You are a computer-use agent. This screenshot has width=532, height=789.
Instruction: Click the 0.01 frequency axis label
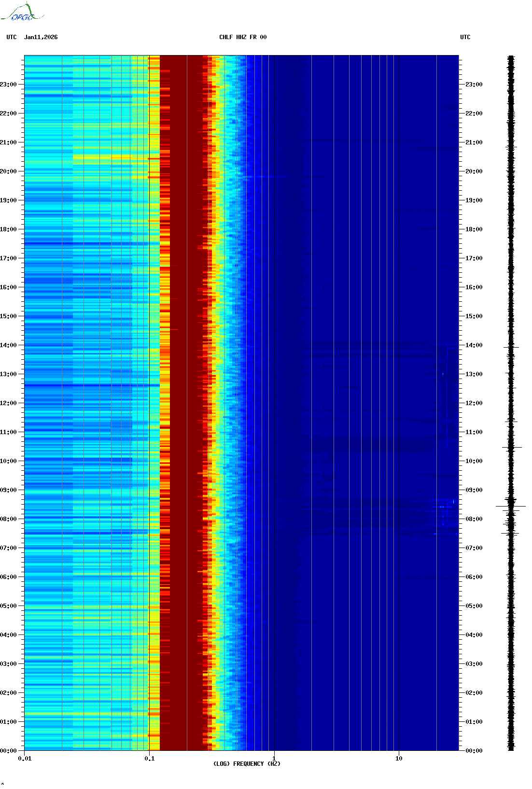coord(25,759)
